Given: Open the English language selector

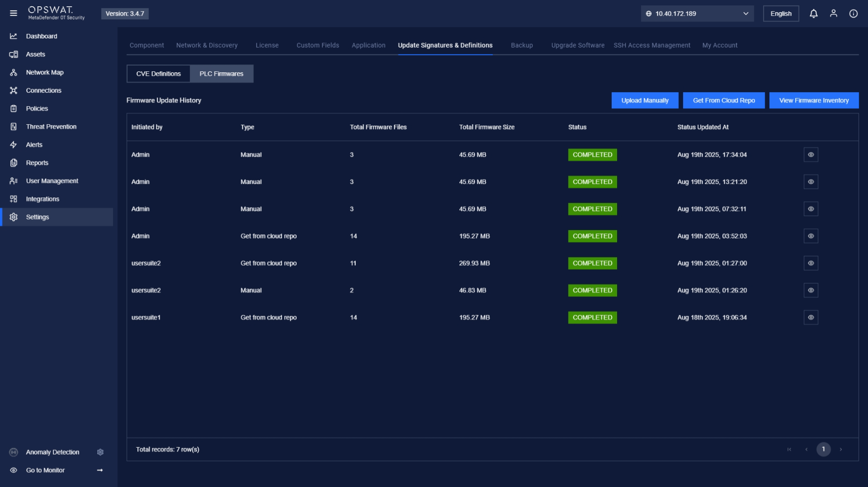Looking at the screenshot, I should coord(781,14).
